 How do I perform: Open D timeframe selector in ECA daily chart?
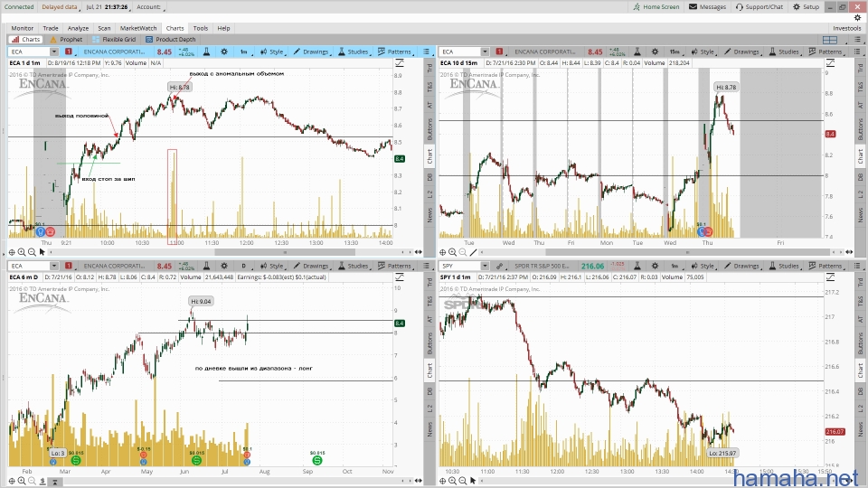[244, 266]
